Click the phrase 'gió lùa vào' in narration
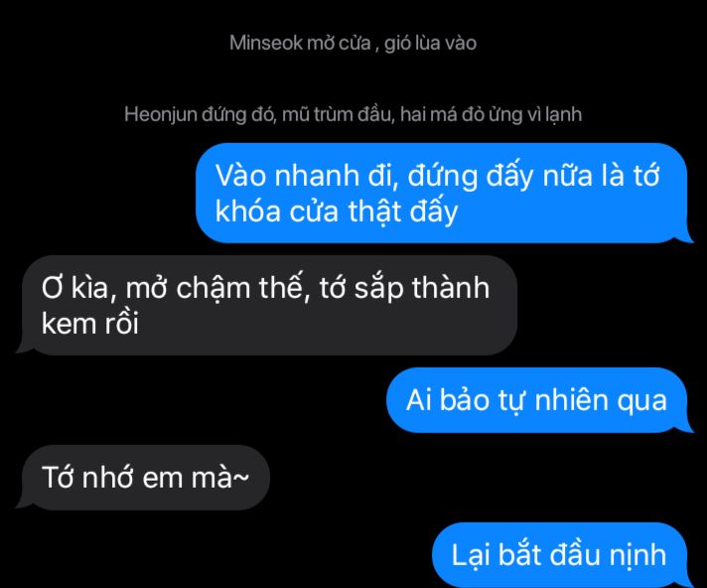The width and height of the screenshot is (707, 588). click(x=431, y=44)
